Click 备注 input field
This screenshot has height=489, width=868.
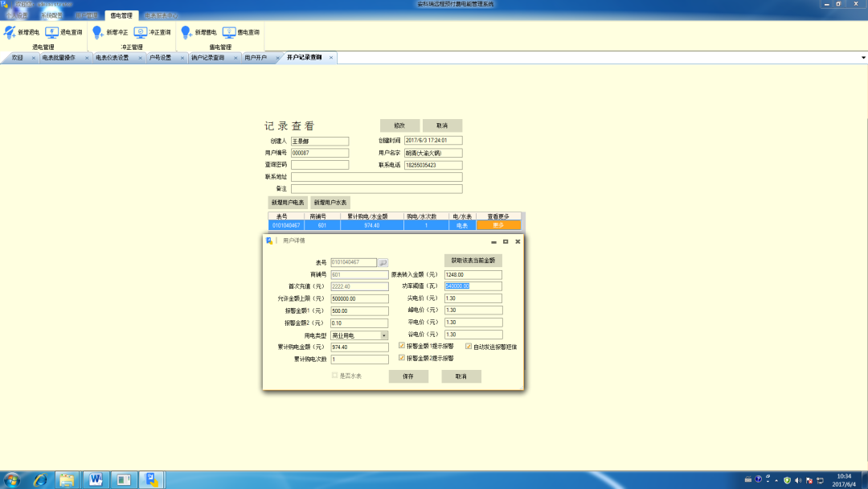pos(377,189)
